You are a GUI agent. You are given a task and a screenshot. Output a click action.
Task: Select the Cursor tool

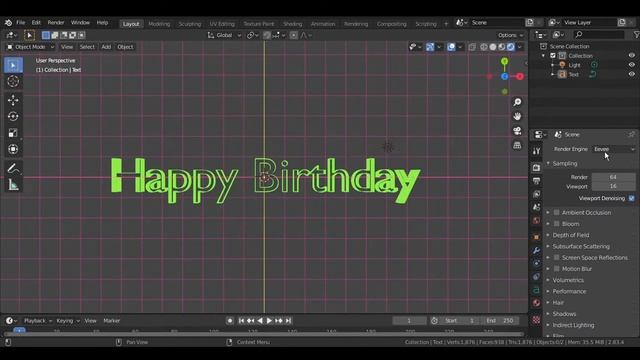coord(13,82)
